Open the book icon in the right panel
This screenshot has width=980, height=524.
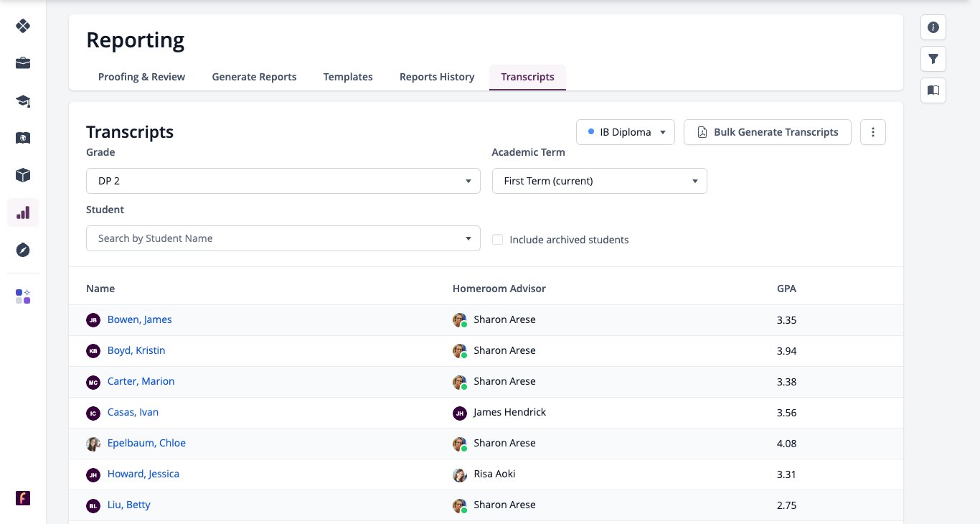[x=933, y=90]
